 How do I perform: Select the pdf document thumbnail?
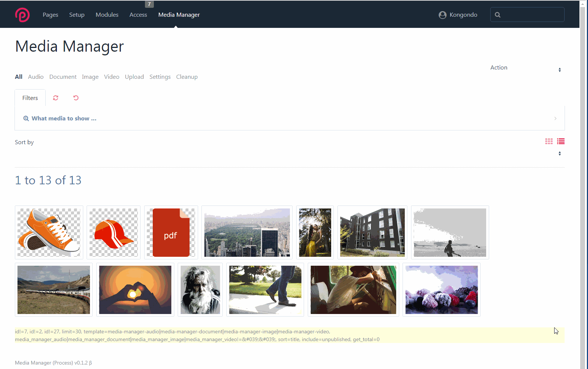click(x=171, y=233)
